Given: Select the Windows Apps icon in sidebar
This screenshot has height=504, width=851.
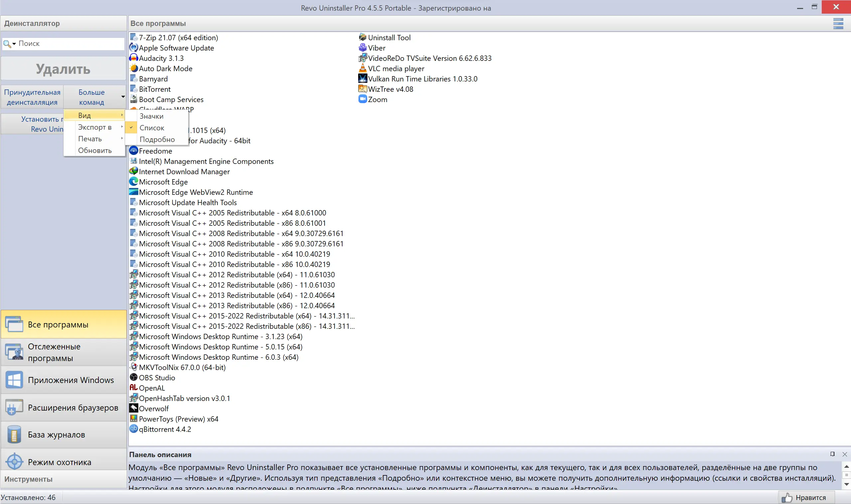Looking at the screenshot, I should pos(14,380).
